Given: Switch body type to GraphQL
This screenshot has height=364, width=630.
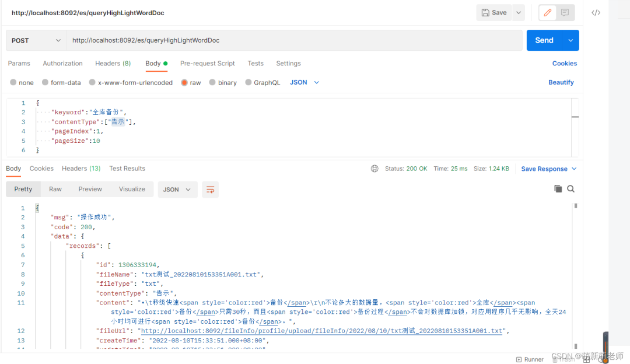Looking at the screenshot, I should click(262, 82).
